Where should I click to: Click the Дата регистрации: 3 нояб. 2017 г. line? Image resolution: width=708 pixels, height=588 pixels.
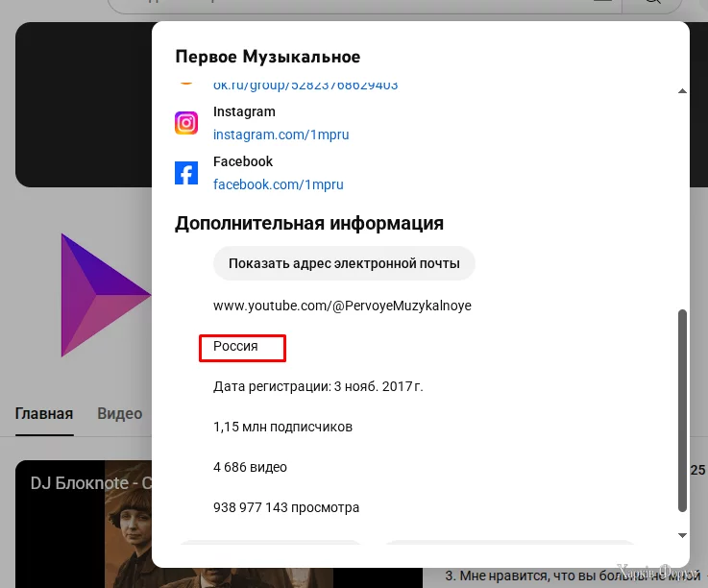click(x=318, y=386)
